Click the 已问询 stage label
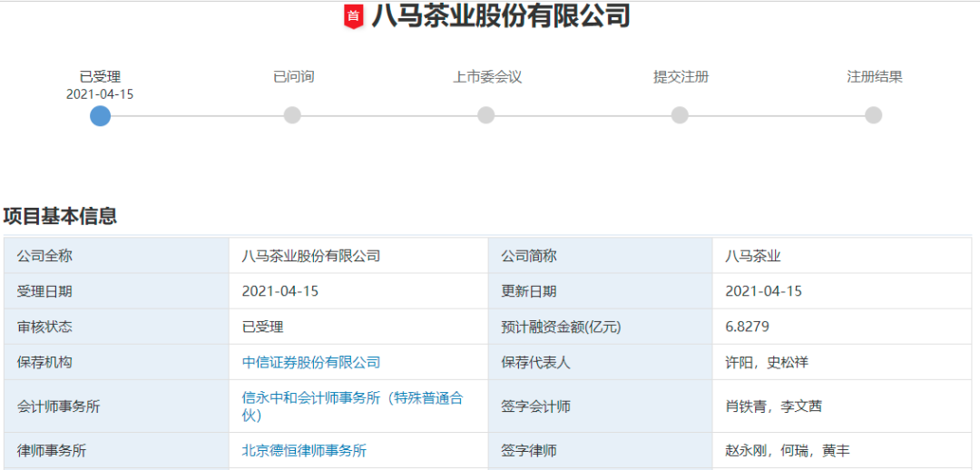 pos(294,77)
